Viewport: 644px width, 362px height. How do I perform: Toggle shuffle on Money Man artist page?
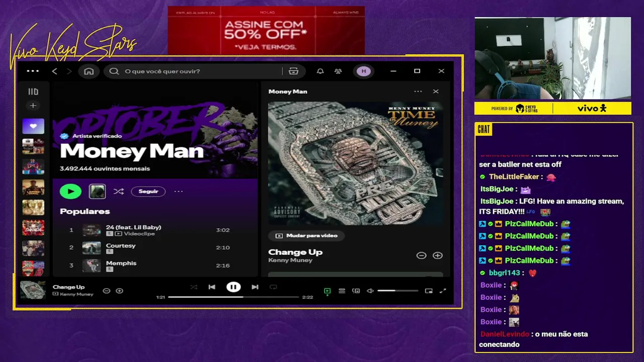pos(118,192)
